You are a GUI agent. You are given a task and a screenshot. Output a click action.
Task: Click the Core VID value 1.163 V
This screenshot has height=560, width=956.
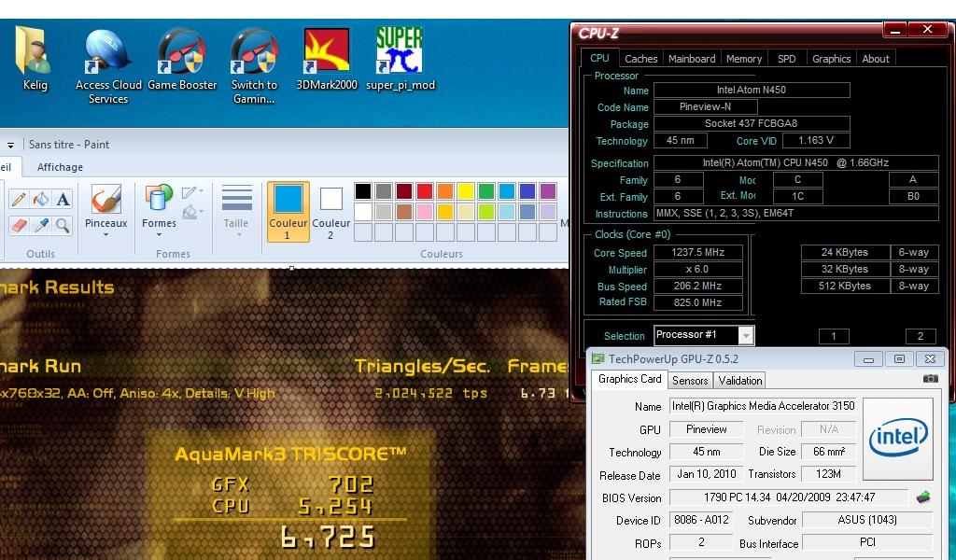coord(816,141)
